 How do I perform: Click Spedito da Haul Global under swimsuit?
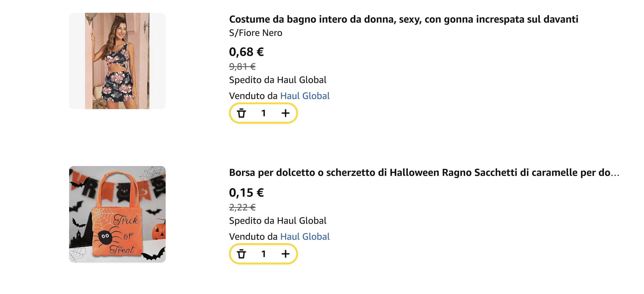[x=278, y=80]
